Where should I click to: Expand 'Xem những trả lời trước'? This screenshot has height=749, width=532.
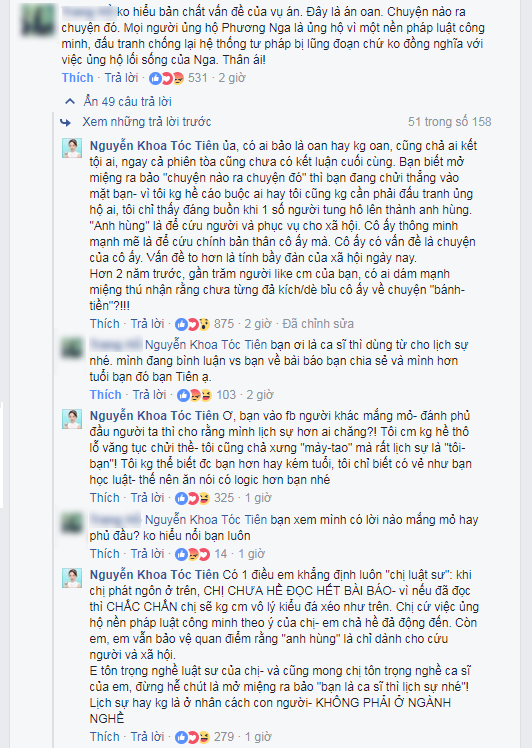(147, 122)
